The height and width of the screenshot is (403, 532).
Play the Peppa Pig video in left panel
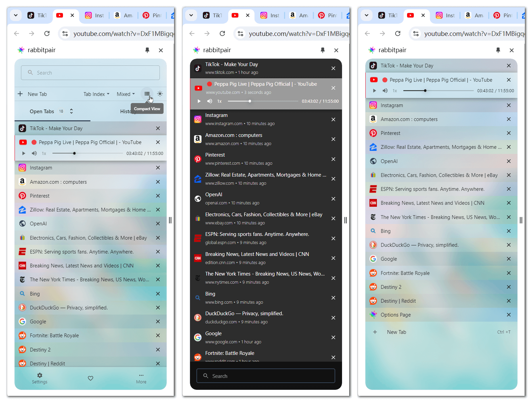(23, 153)
